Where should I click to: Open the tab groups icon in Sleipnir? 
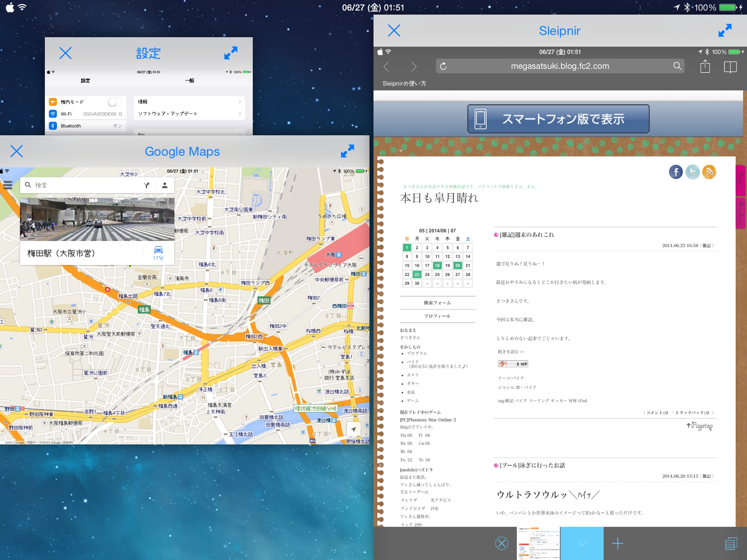pos(731,543)
